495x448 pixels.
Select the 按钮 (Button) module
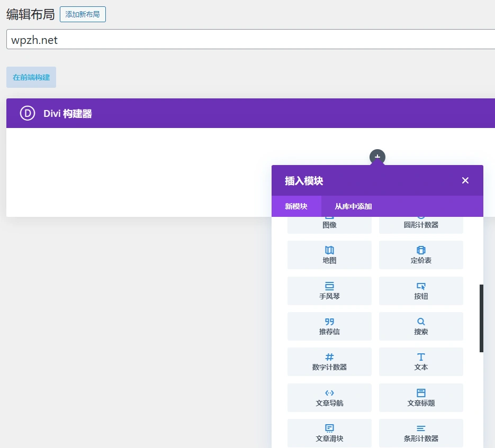point(420,291)
